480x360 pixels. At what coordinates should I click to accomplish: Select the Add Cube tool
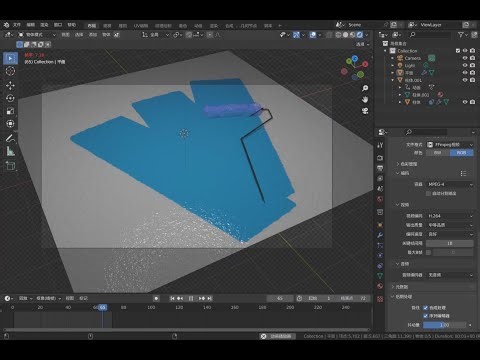click(x=10, y=165)
